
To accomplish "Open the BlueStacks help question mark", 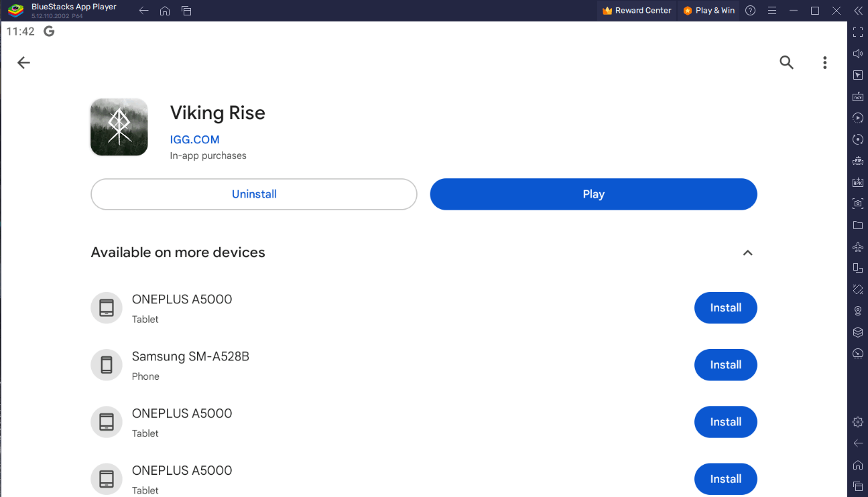I will tap(751, 11).
